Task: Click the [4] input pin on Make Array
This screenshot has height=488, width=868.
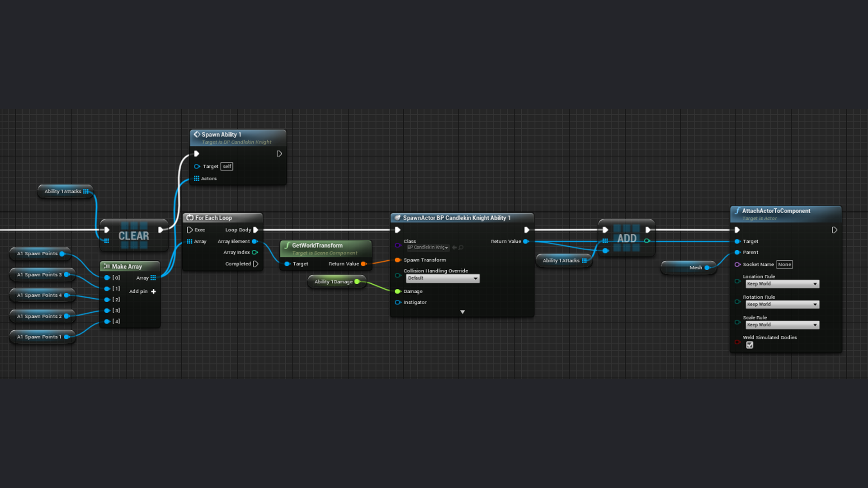Action: click(107, 321)
